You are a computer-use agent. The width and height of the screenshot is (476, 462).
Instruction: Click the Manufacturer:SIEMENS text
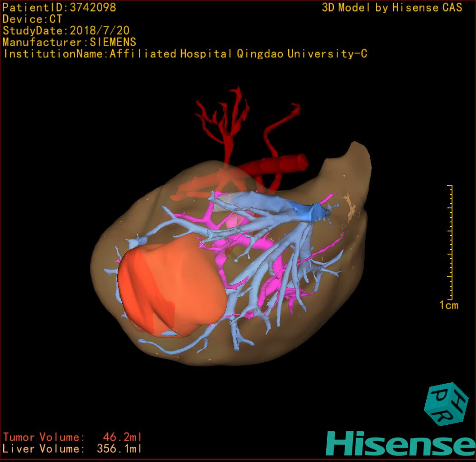point(70,42)
